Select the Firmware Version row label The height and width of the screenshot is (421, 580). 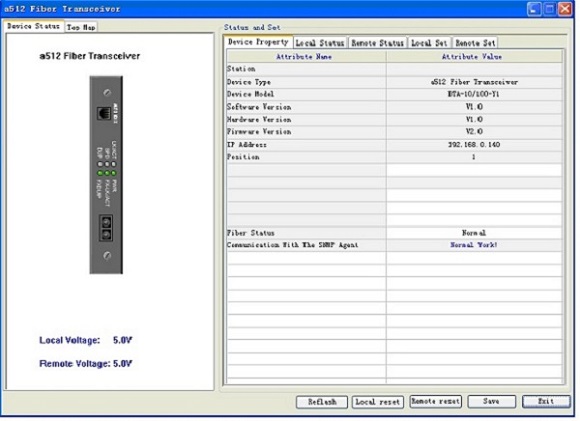tap(259, 132)
